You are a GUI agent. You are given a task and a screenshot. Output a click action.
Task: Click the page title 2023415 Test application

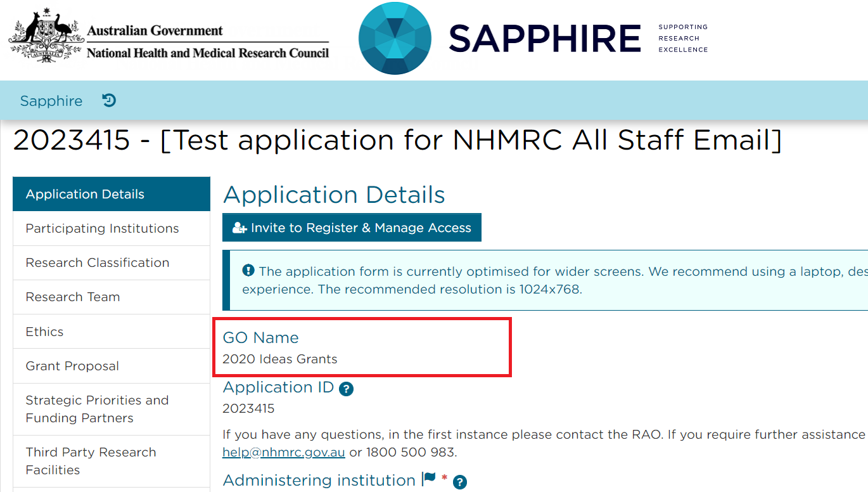point(397,140)
